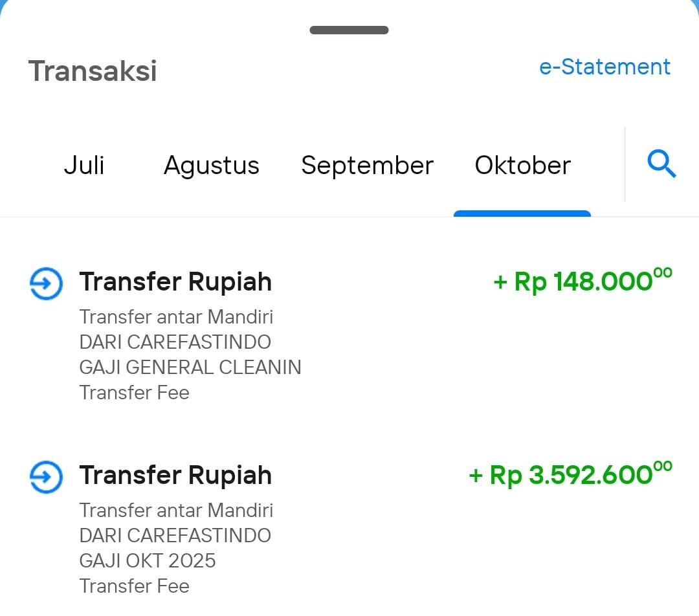Viewport: 699px width, 616px height.
Task: Tap DARI CAREFASTINDO in the Rp 148.000 entry
Action: pos(175,342)
